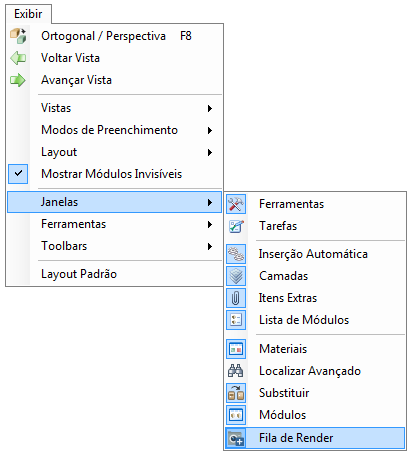This screenshot has width=417, height=457.
Task: Click the hammer Ferramentas icon in submenu
Action: point(236,204)
